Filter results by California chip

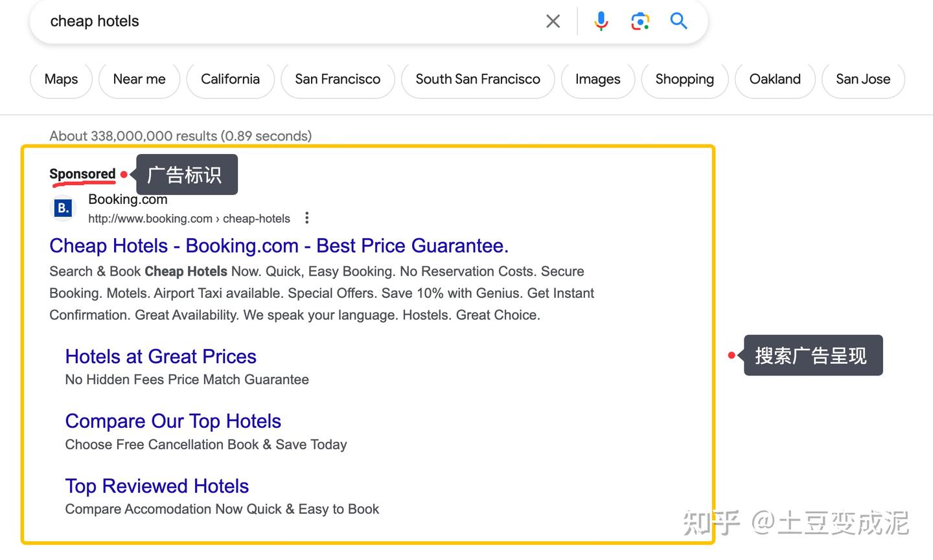230,79
